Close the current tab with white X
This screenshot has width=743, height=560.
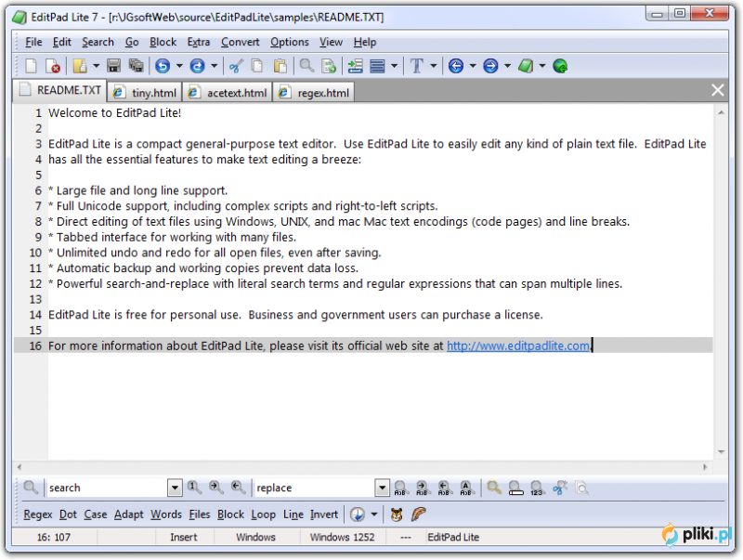click(717, 89)
